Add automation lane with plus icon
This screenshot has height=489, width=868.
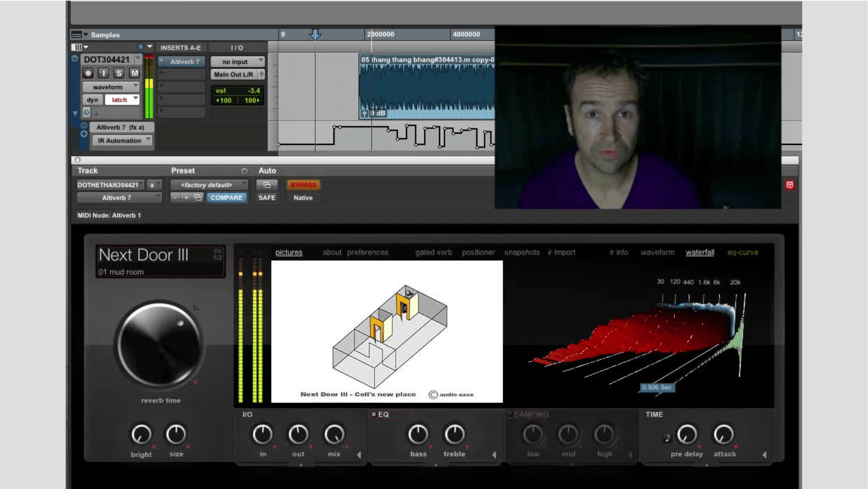(84, 134)
